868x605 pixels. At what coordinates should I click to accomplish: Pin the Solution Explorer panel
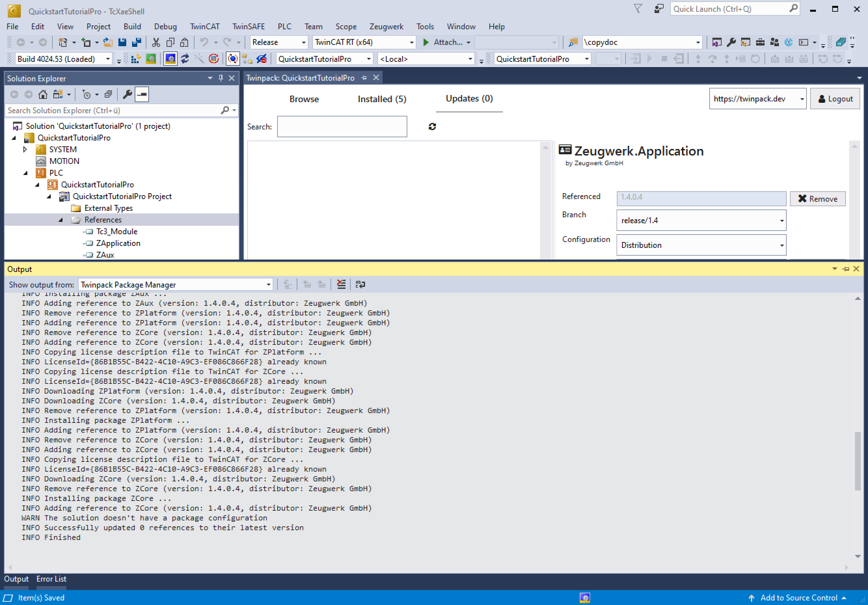[221, 78]
